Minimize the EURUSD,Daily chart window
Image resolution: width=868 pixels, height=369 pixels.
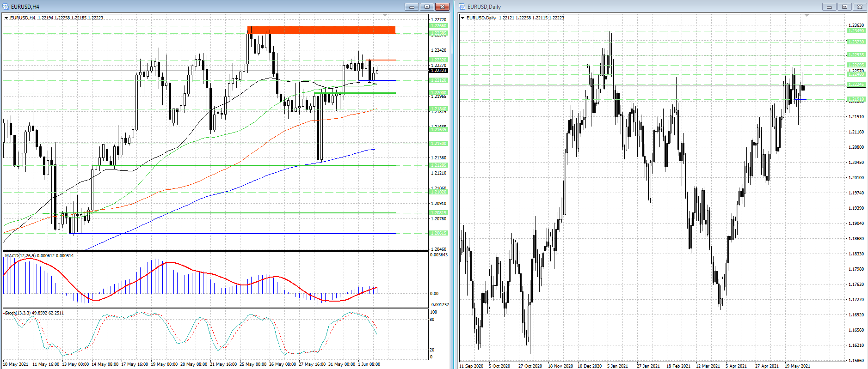829,6
